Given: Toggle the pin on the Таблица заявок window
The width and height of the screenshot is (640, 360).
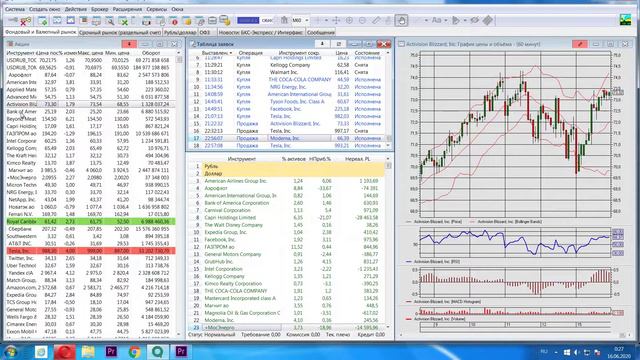Looking at the screenshot, I should pos(322,44).
